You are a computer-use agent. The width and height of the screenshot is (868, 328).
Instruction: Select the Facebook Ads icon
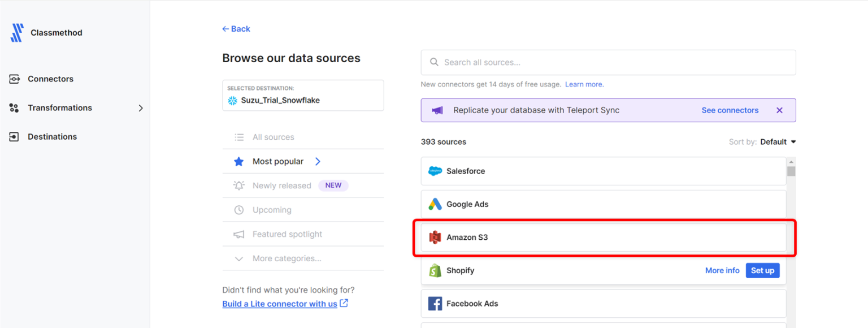(x=435, y=303)
